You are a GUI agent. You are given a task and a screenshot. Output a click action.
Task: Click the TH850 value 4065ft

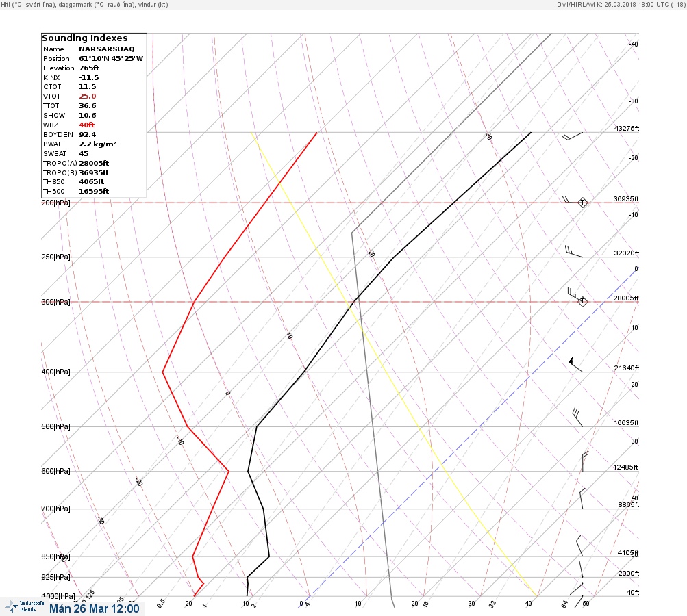[91, 181]
